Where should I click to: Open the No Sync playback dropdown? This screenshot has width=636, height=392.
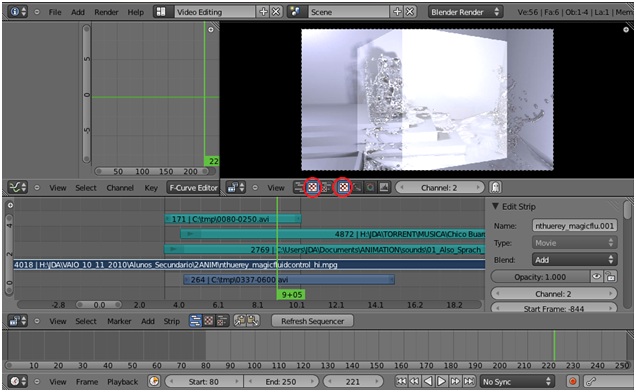coord(517,381)
